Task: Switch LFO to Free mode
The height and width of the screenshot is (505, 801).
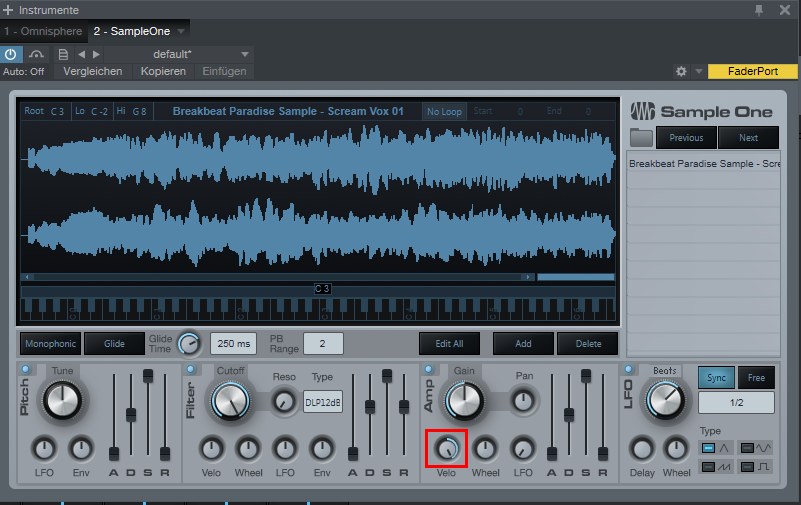Action: (x=756, y=378)
